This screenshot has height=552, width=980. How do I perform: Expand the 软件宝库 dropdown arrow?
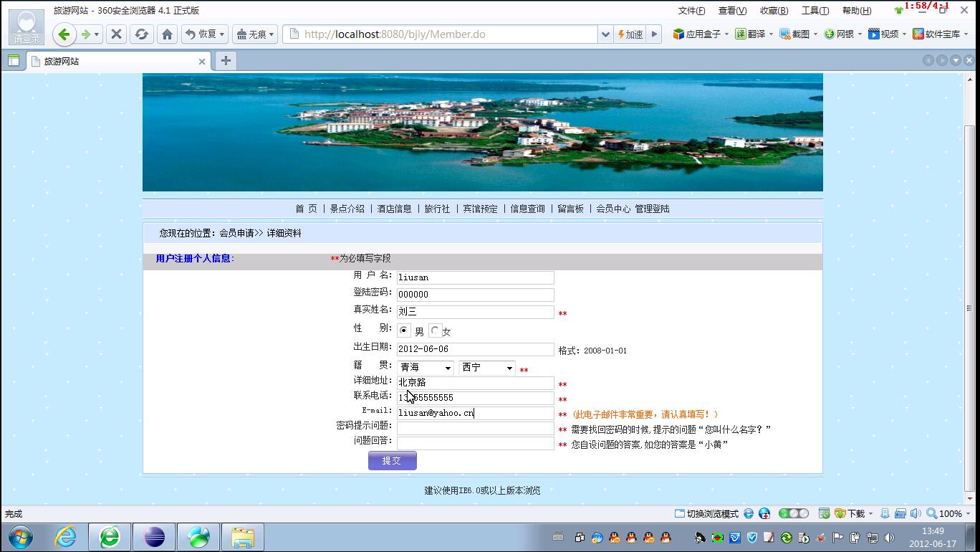966,34
